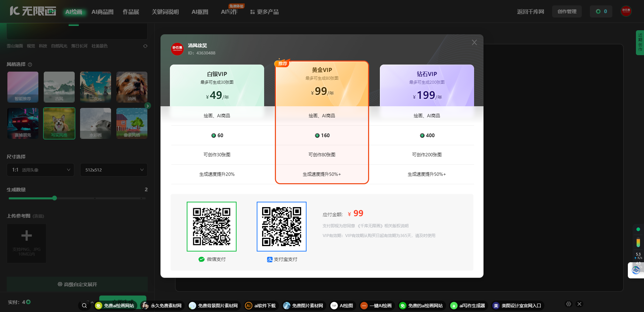Screen dimensions: 644x312
Task: Switch to the AI商品图 tab
Action: click(102, 11)
